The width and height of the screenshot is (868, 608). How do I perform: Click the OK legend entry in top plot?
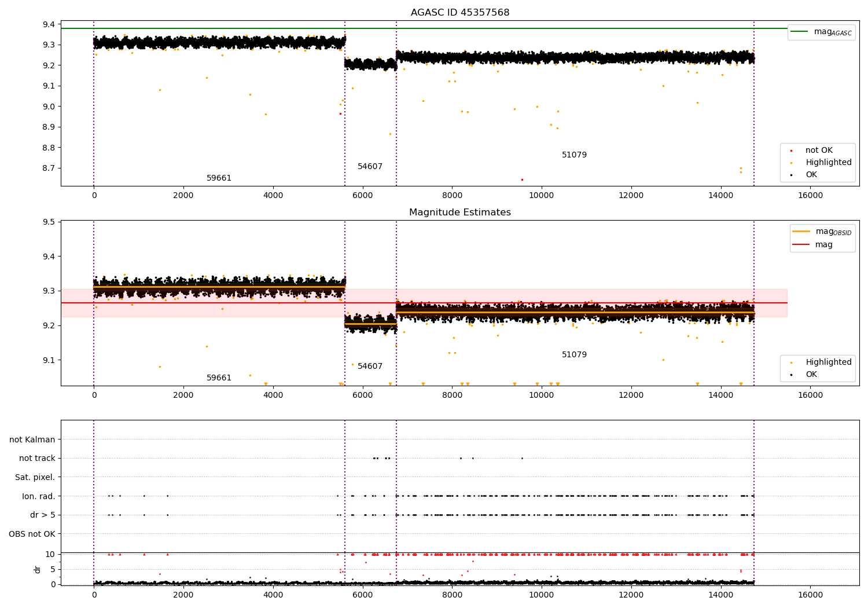pyautogui.click(x=804, y=175)
